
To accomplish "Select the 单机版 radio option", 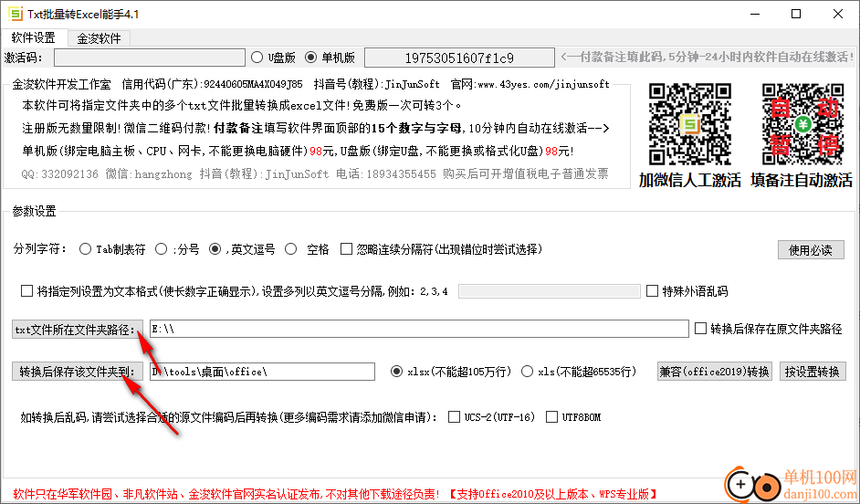I will (330, 57).
